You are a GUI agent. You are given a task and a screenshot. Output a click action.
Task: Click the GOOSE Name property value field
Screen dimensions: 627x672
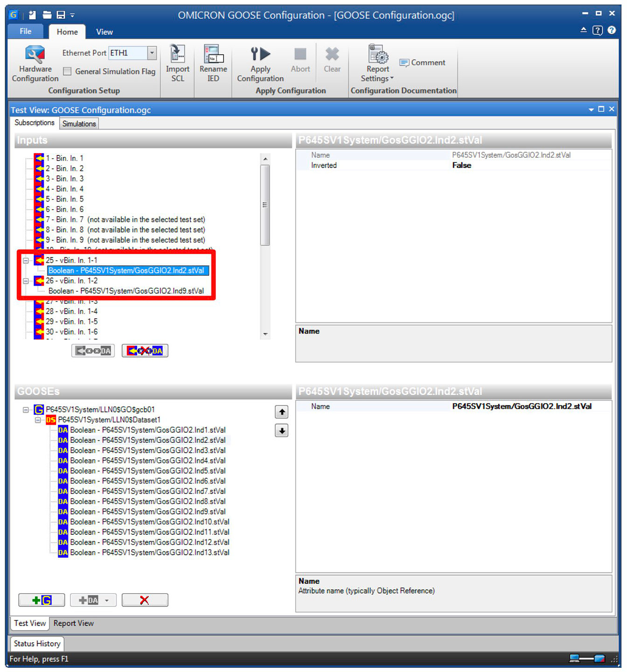(531, 406)
